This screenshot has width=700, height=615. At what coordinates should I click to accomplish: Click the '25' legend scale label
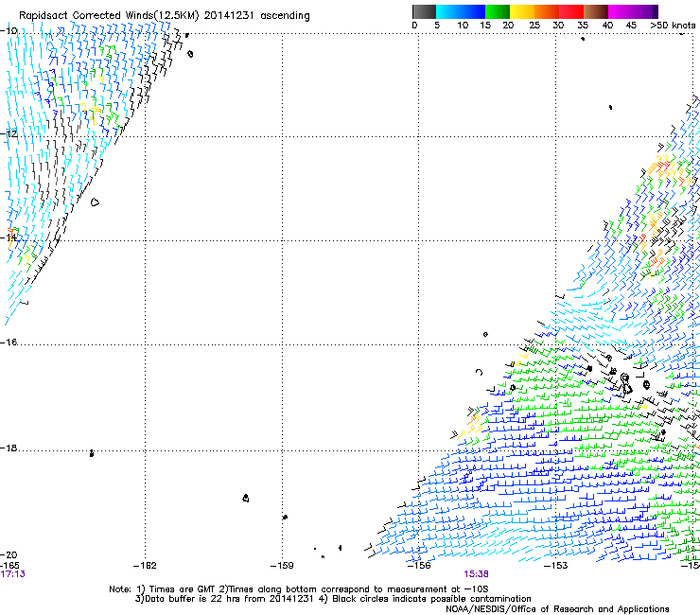click(x=534, y=26)
